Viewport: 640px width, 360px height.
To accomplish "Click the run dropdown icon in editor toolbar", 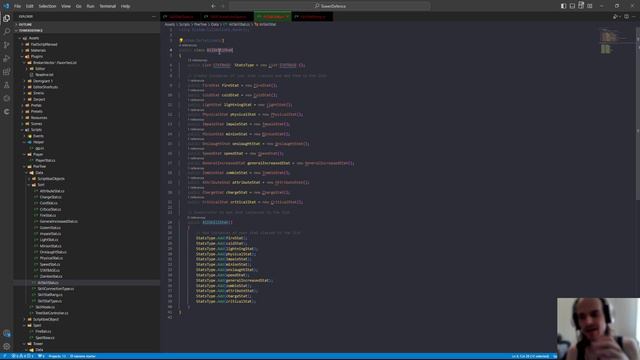I will point(616,17).
